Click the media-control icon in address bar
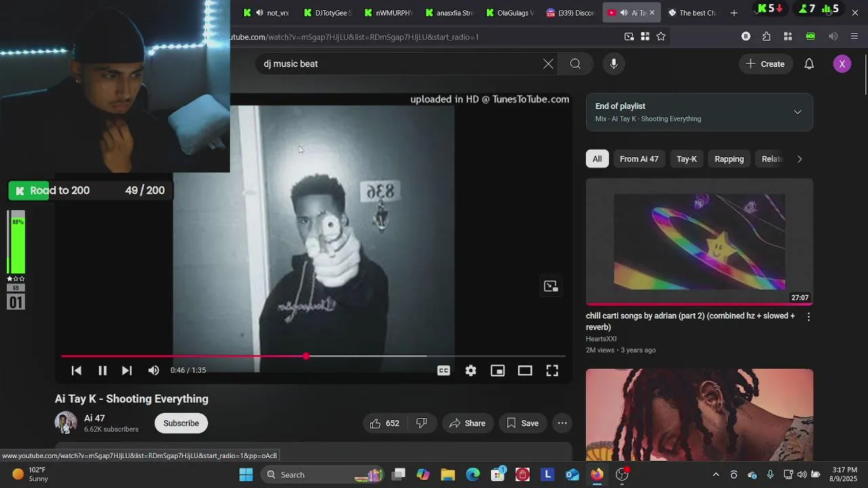 coord(629,37)
